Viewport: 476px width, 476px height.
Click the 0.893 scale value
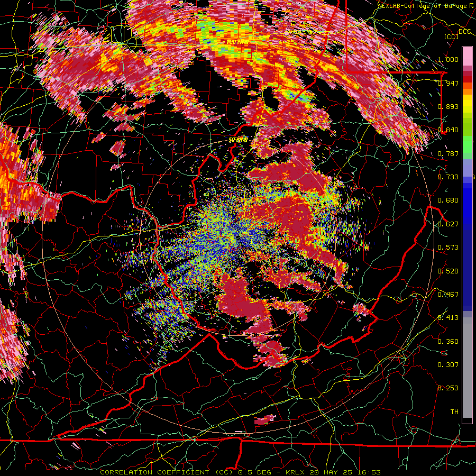(448, 106)
